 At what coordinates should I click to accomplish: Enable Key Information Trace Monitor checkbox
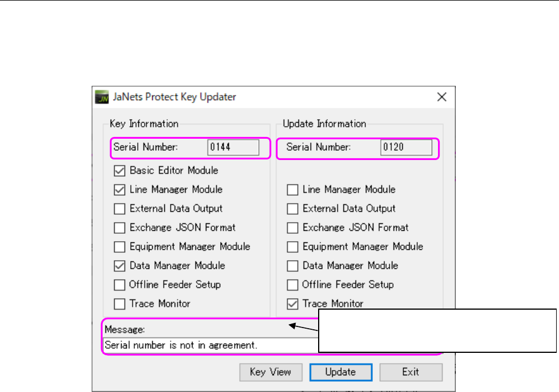[x=120, y=303]
